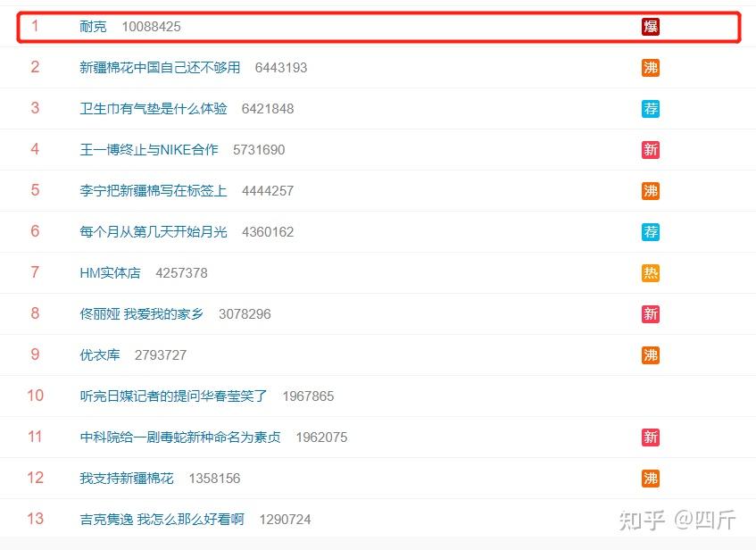Open 每个月从第几天开始月光 topic

click(154, 231)
